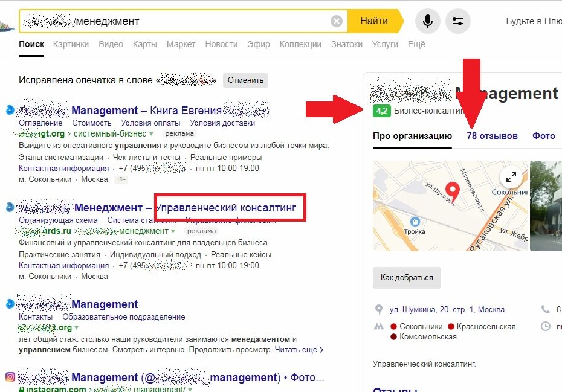Open Контактная информация in the second ad
Screen dimensions: 562x392
pos(64,266)
